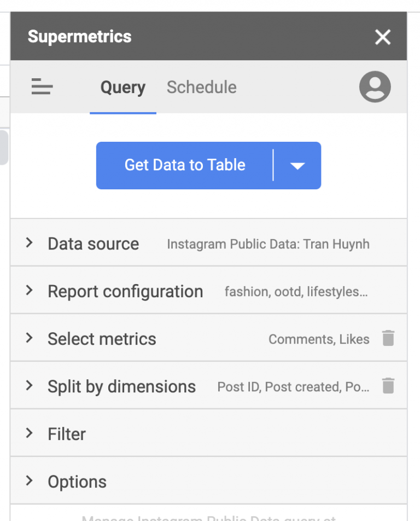The image size is (420, 521).
Task: Click the 'fashion, ootd, lifestyles…' summary text
Action: coord(296,292)
